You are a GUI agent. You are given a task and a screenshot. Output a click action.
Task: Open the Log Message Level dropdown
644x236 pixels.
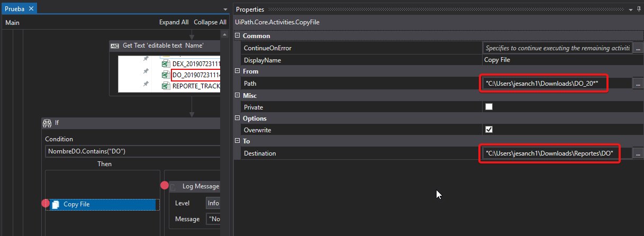(213, 203)
